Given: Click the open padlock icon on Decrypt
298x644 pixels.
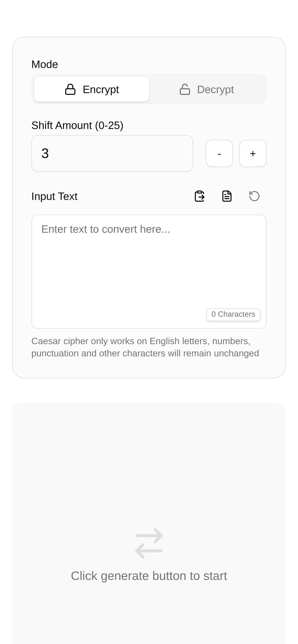Looking at the screenshot, I should pyautogui.click(x=185, y=89).
